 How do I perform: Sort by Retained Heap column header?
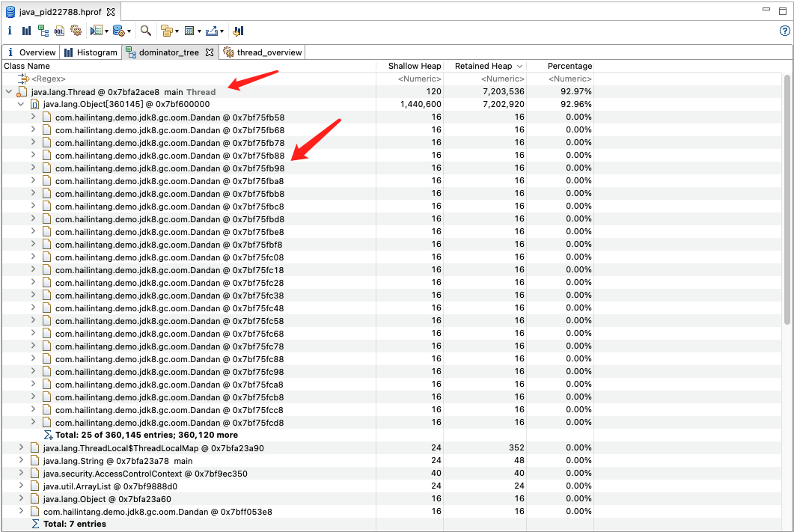point(485,66)
